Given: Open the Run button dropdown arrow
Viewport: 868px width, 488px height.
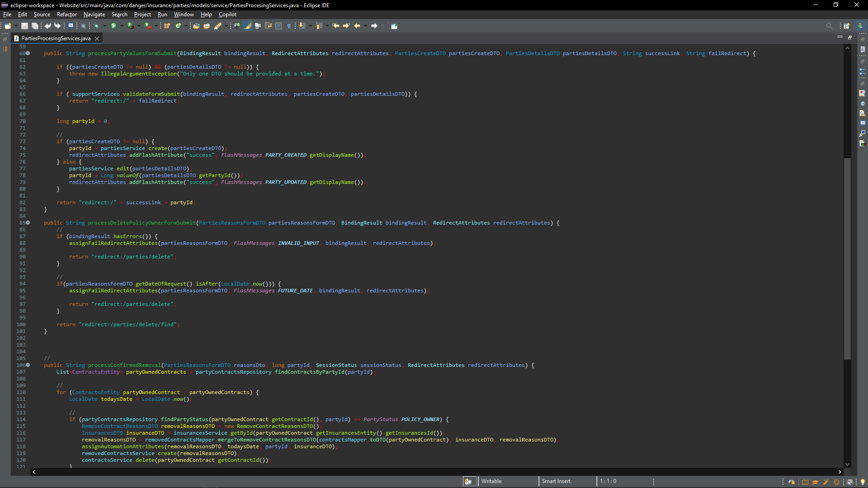Looking at the screenshot, I should click(x=122, y=26).
